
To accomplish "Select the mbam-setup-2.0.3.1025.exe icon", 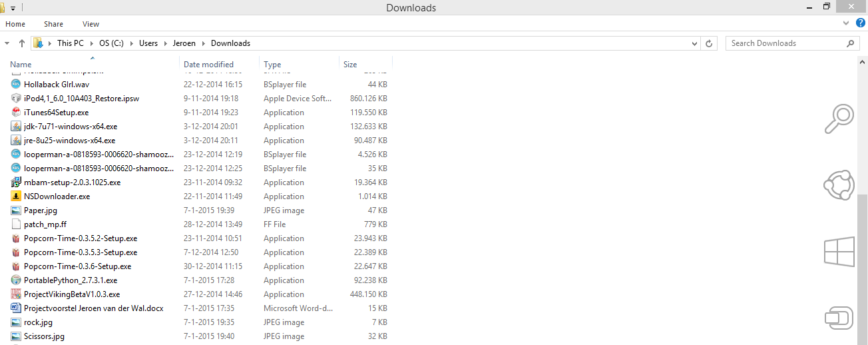I will tap(17, 182).
